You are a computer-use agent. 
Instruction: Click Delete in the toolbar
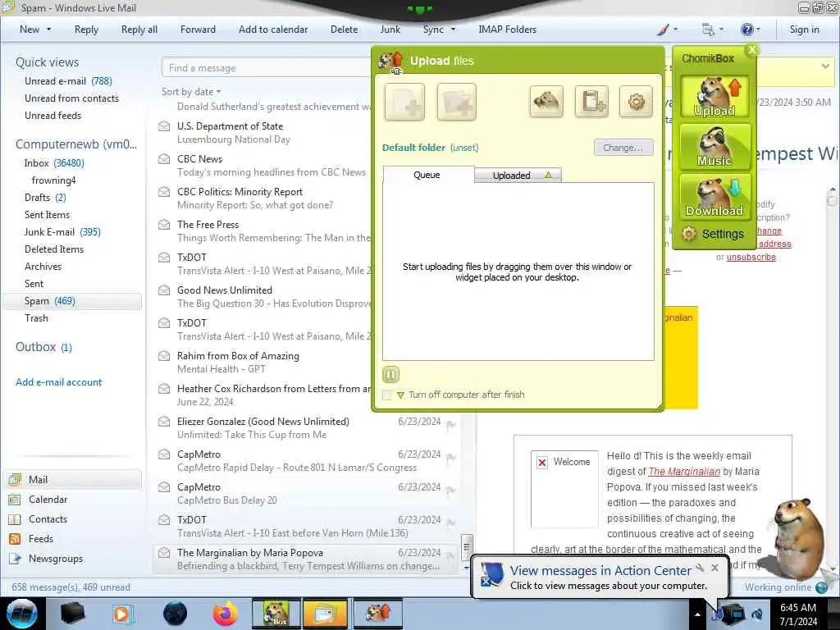click(x=344, y=30)
